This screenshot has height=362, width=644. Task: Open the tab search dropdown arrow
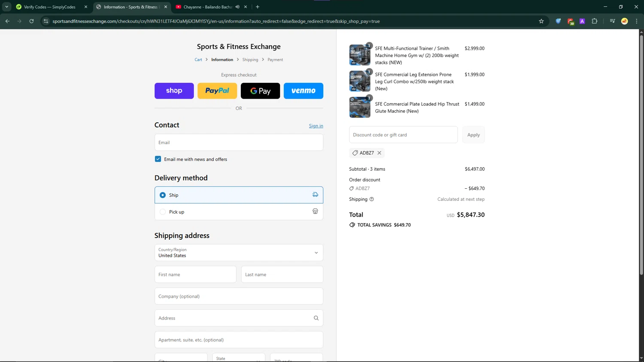click(x=7, y=7)
